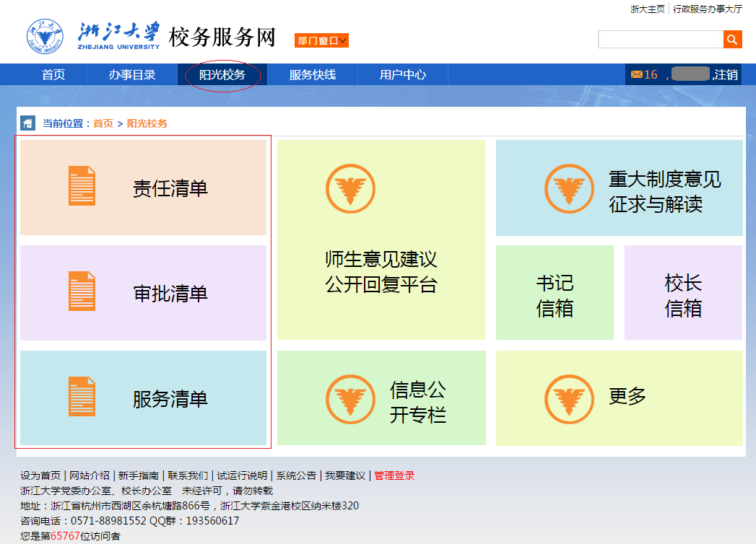Open 行政服务办事大厅 link at top
The image size is (756, 544).
[707, 9]
